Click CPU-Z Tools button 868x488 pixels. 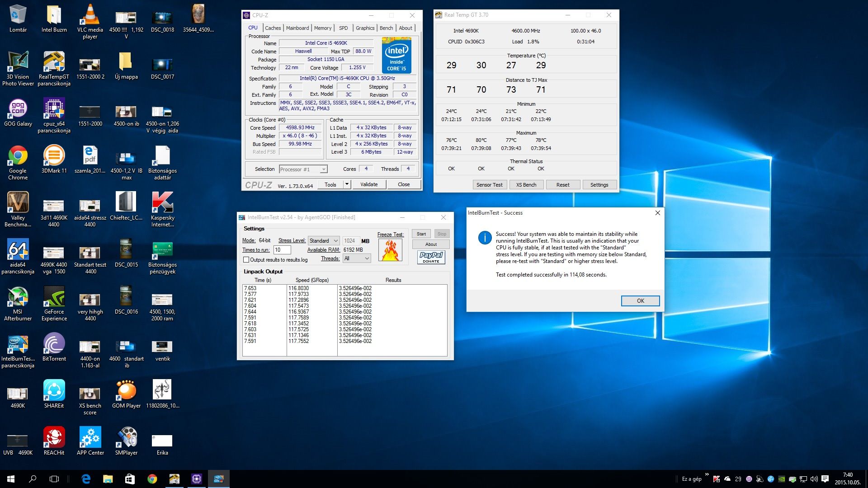330,184
